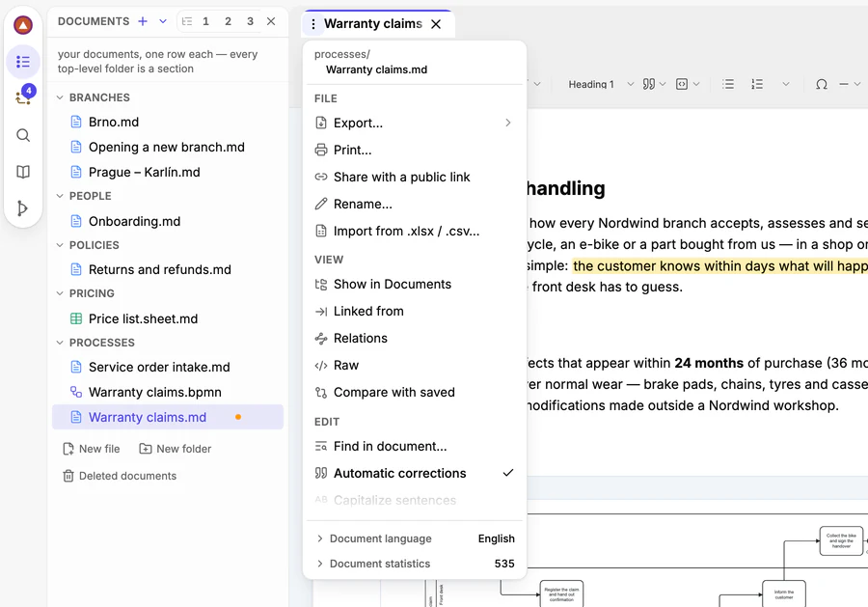Viewport: 868px width, 607px height.
Task: Open the dropdown arrow after numbered list icon
Action: [785, 84]
